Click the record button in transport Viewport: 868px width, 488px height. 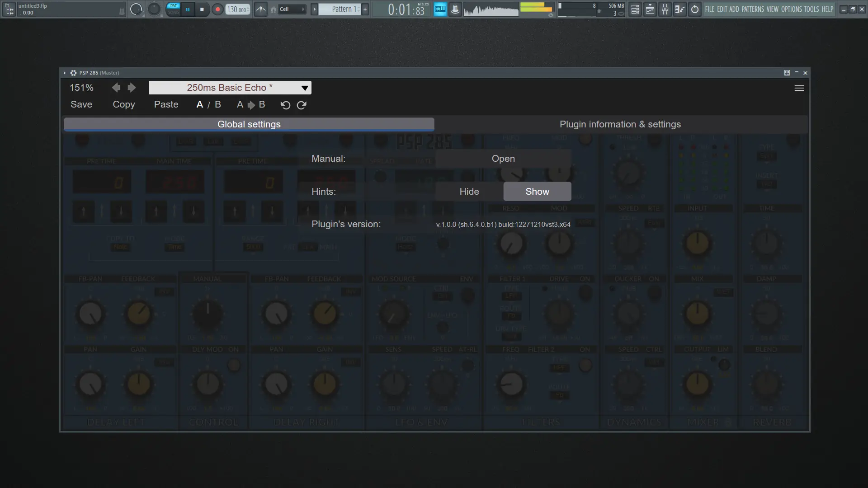(217, 9)
